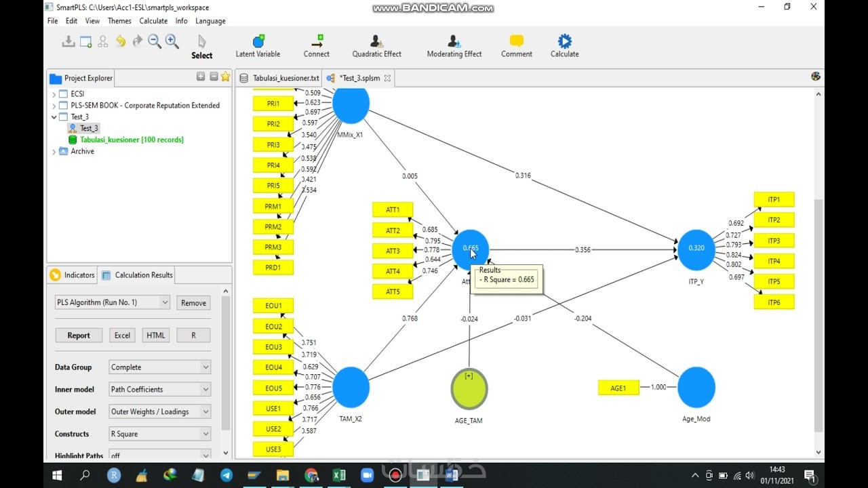The height and width of the screenshot is (488, 868).
Task: Select Tabulasi_kuesioner dataset in the tree
Action: tap(126, 140)
